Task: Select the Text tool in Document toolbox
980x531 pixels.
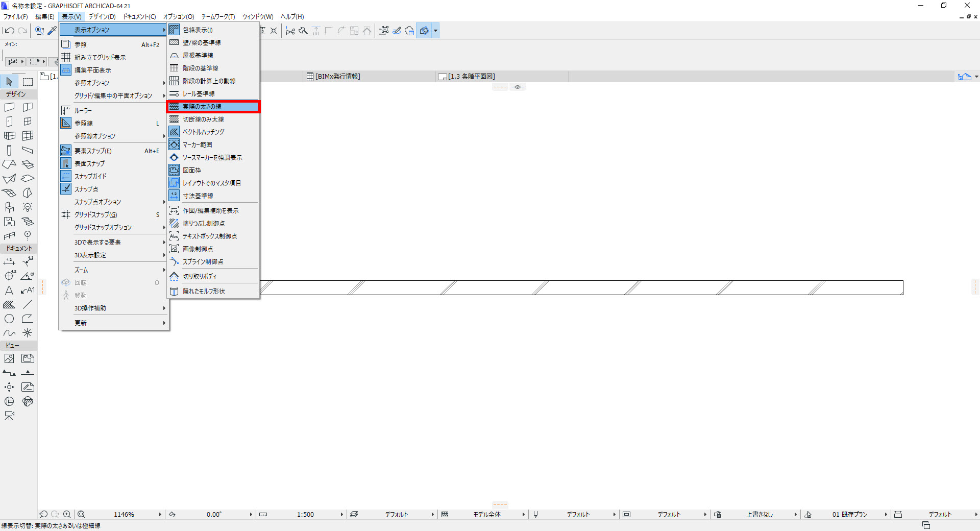Action: coord(9,291)
